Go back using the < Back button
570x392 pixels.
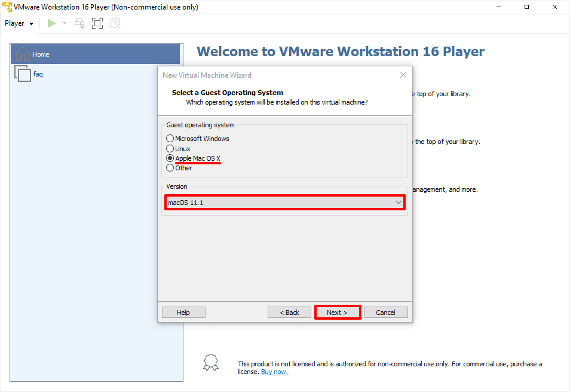click(289, 313)
